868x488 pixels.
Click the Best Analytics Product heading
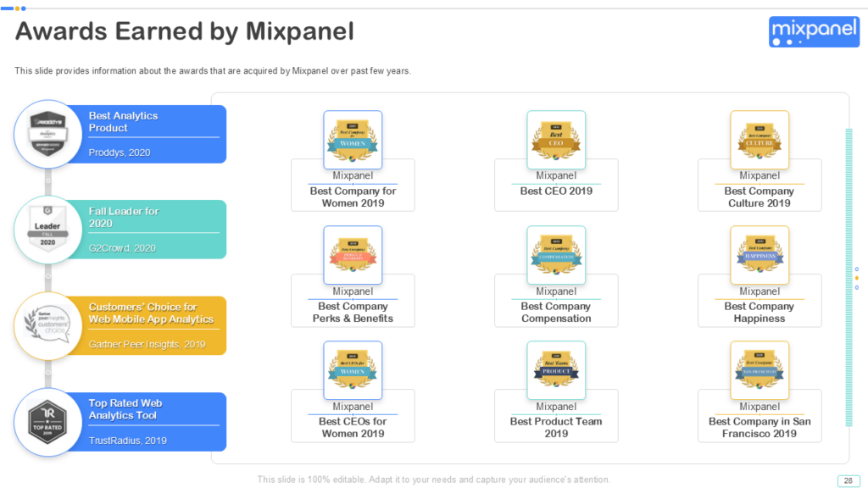pyautogui.click(x=124, y=122)
